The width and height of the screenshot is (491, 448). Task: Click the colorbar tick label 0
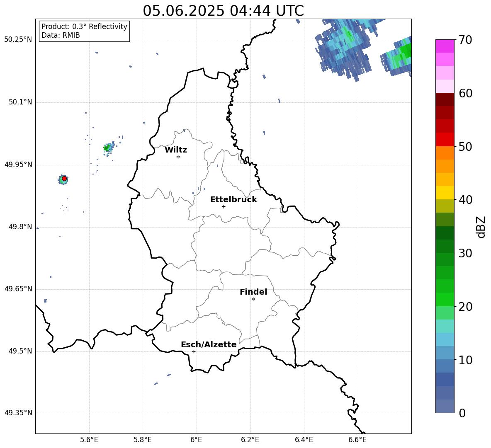pos(462,413)
